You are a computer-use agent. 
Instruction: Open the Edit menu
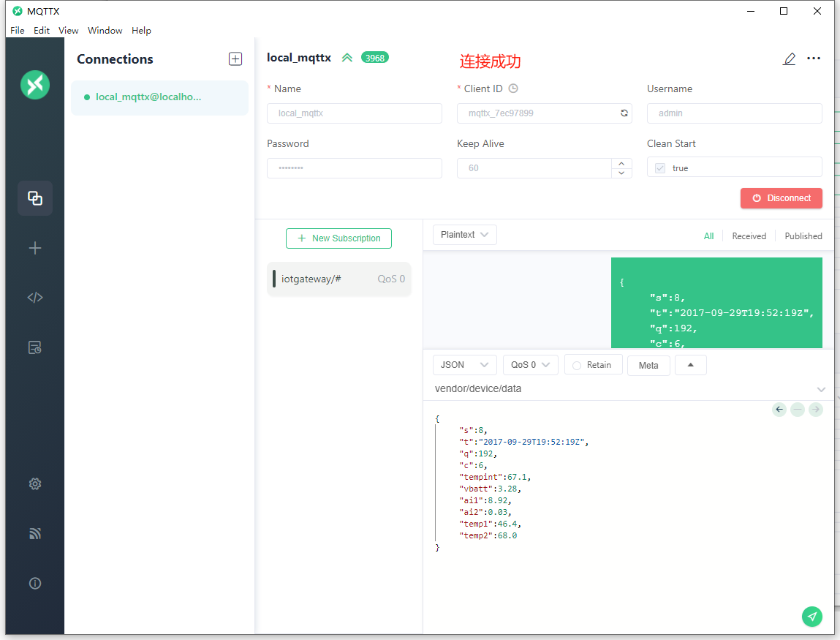pyautogui.click(x=41, y=31)
